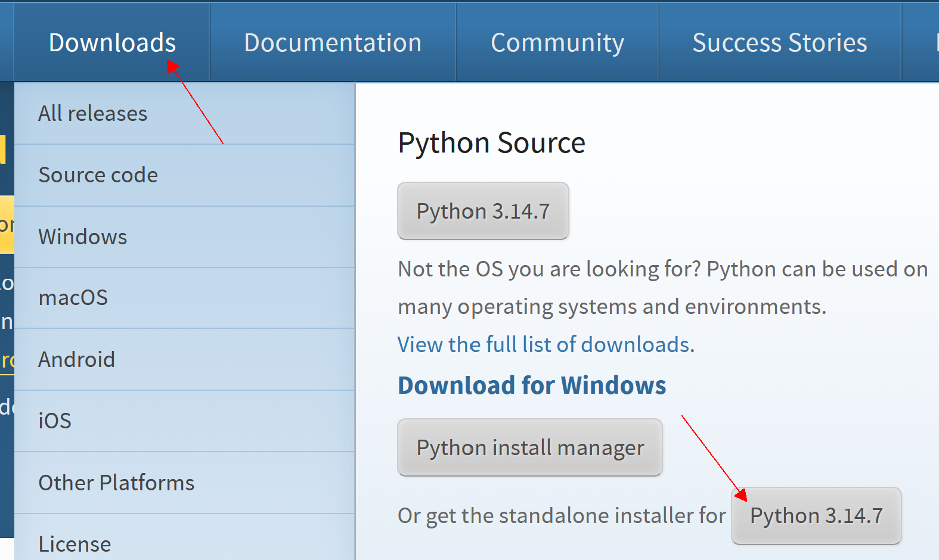Click the 'Not the OS you are looking for?' text
This screenshot has height=560, width=939.
click(549, 269)
